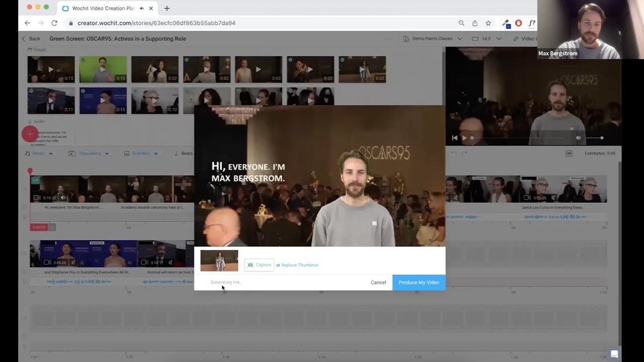
Task: Click the audio waveform icon near Estimated
Action: [x=569, y=153]
